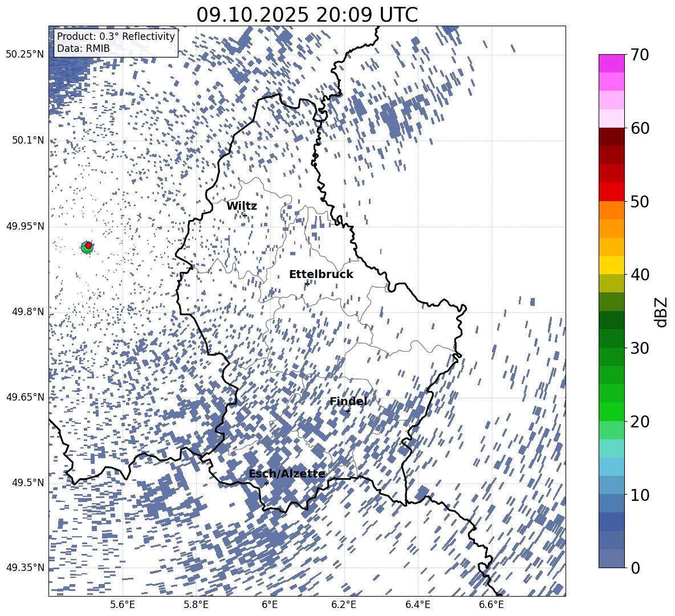Click the 6.6°E longitude label
Screen dimensions: 675x616
pos(491,605)
